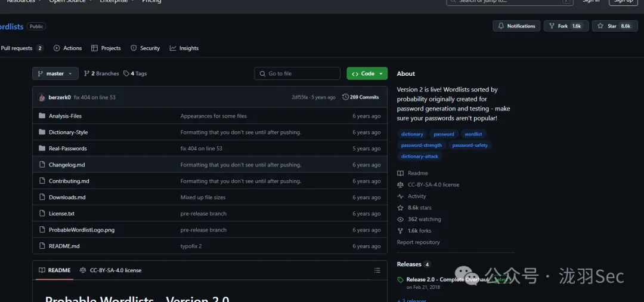View the 4 Tags list

[135, 73]
